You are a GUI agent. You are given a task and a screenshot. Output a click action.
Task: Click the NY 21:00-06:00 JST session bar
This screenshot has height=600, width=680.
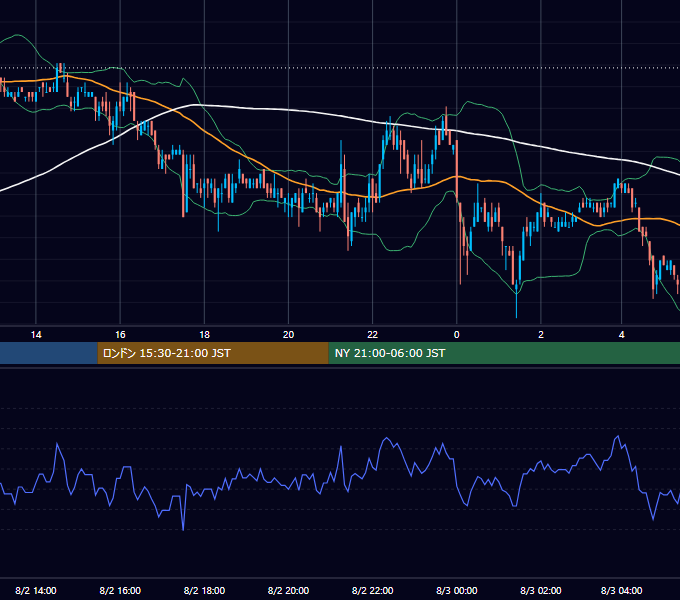(x=504, y=353)
